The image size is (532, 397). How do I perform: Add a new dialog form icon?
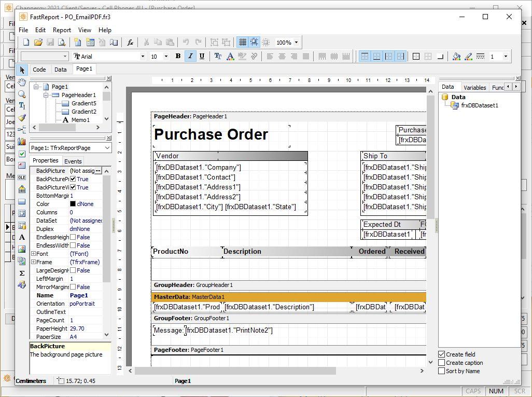point(90,42)
